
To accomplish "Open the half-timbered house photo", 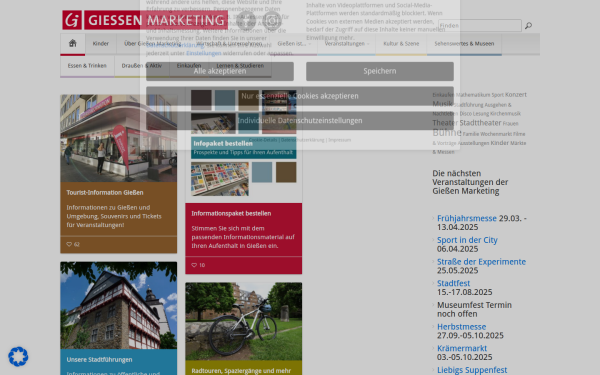I will 119,305.
